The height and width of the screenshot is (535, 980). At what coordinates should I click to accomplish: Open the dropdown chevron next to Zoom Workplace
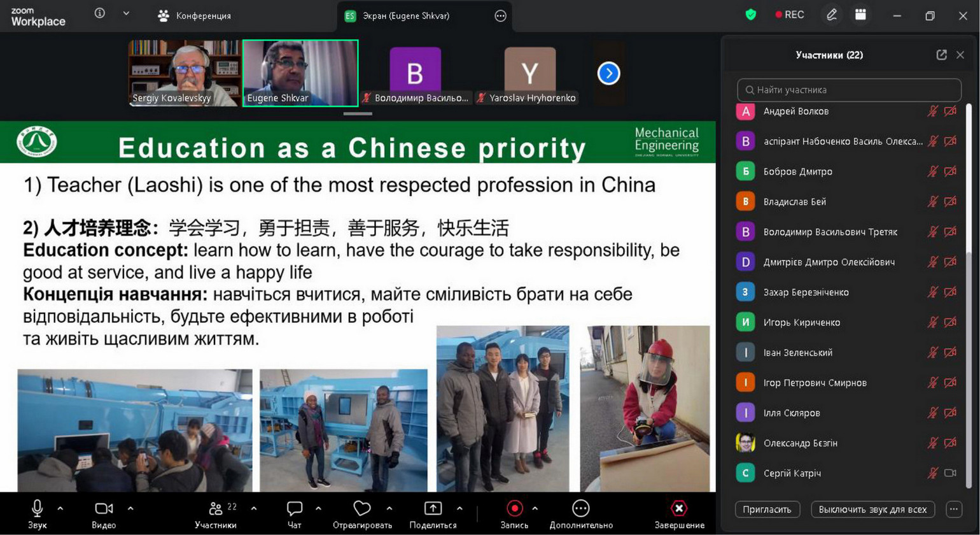[x=126, y=13]
